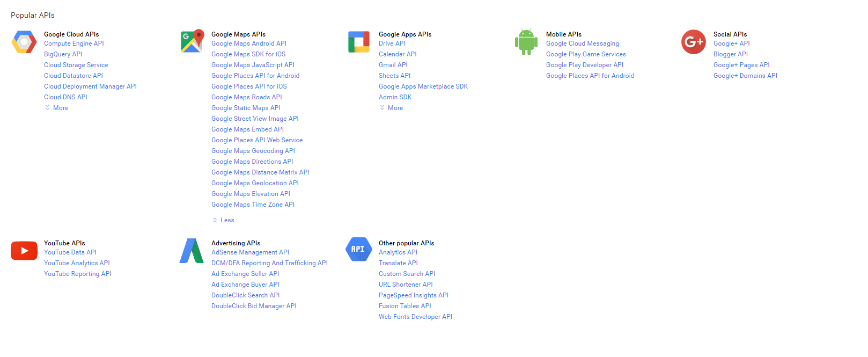Click the Google Apps square icon
The width and height of the screenshot is (868, 357).
pyautogui.click(x=359, y=42)
